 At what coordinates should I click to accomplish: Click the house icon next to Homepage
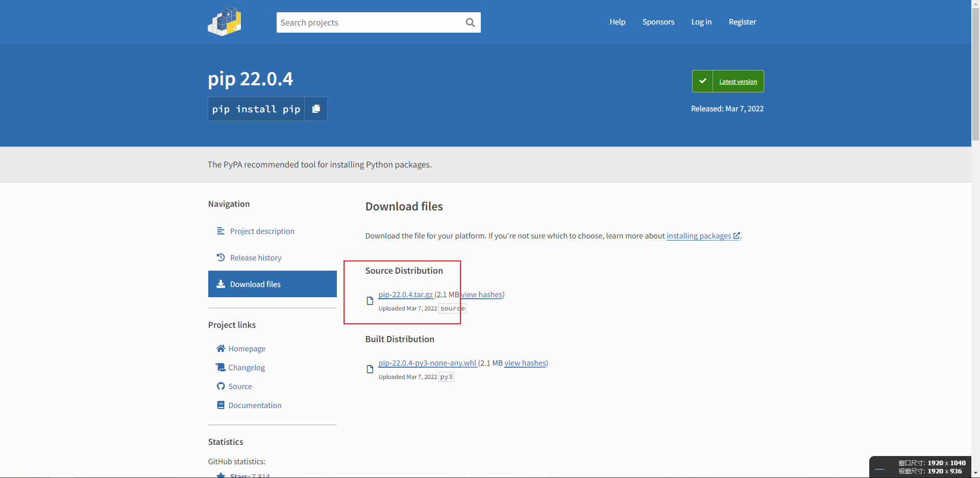pos(220,348)
